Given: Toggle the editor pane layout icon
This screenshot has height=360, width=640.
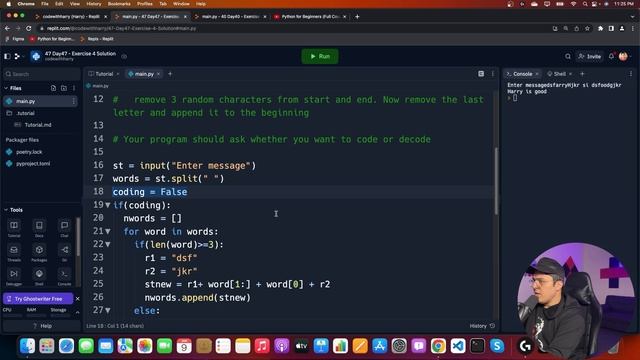Looking at the screenshot, I should point(481,74).
